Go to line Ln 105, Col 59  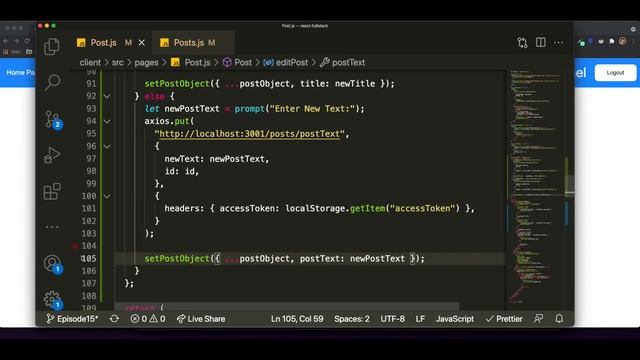click(297, 319)
